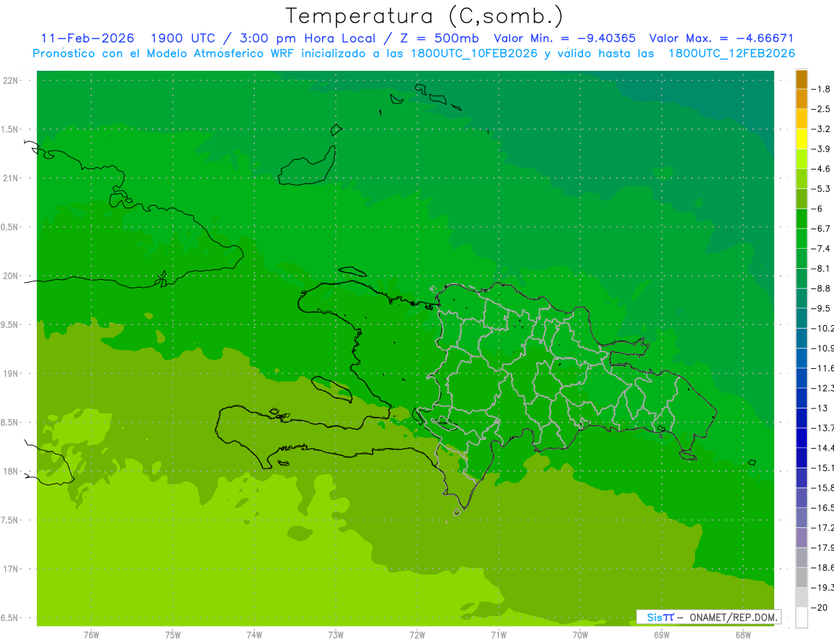
Task: Click the 'Valor Max. = -4.66671' readout
Action: coord(721,38)
